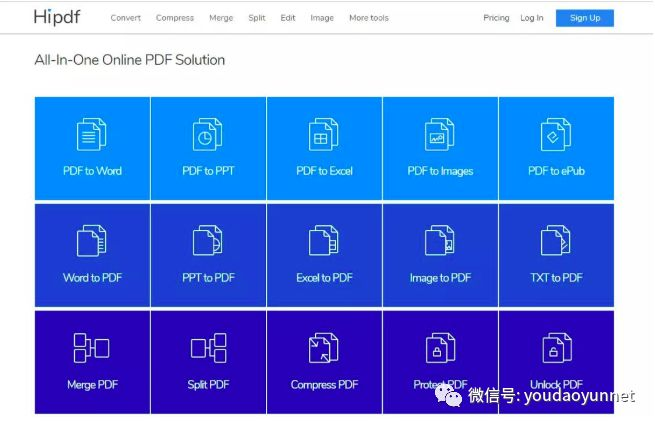This screenshot has height=426, width=655.
Task: Select the PPT to PDF label
Action: pos(208,278)
